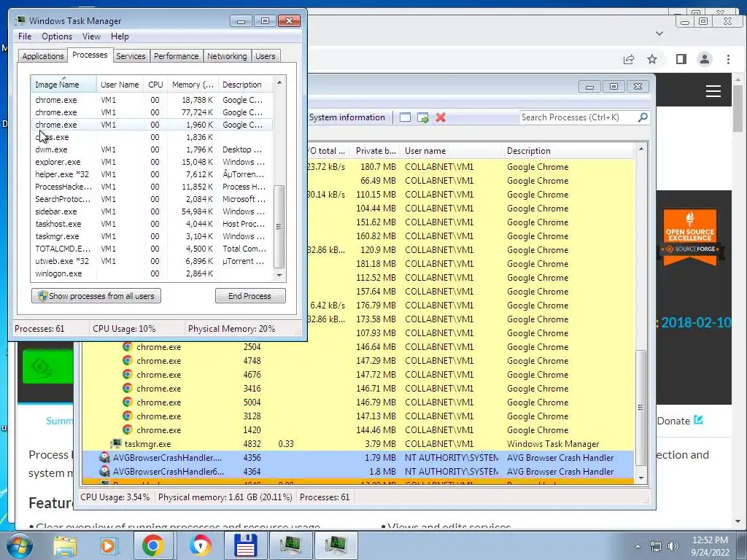Click Show processes from all users button
Image resolution: width=747 pixels, height=560 pixels.
96,296
